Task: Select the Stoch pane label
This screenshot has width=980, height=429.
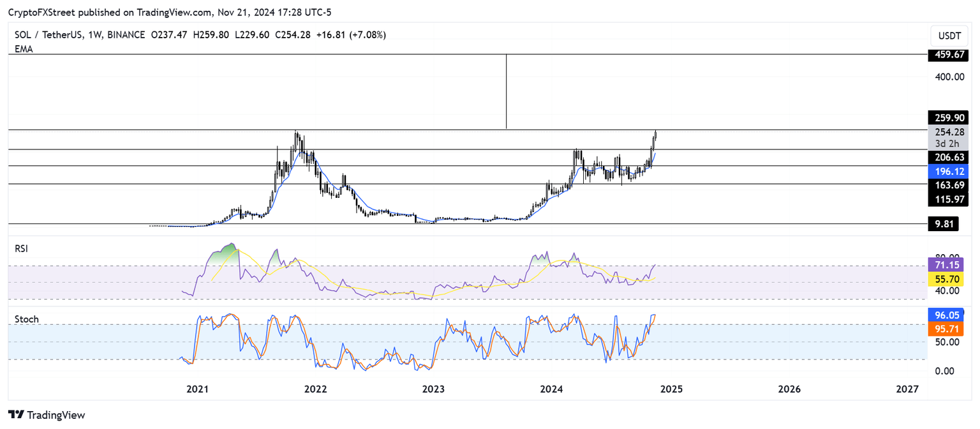Action: point(27,319)
